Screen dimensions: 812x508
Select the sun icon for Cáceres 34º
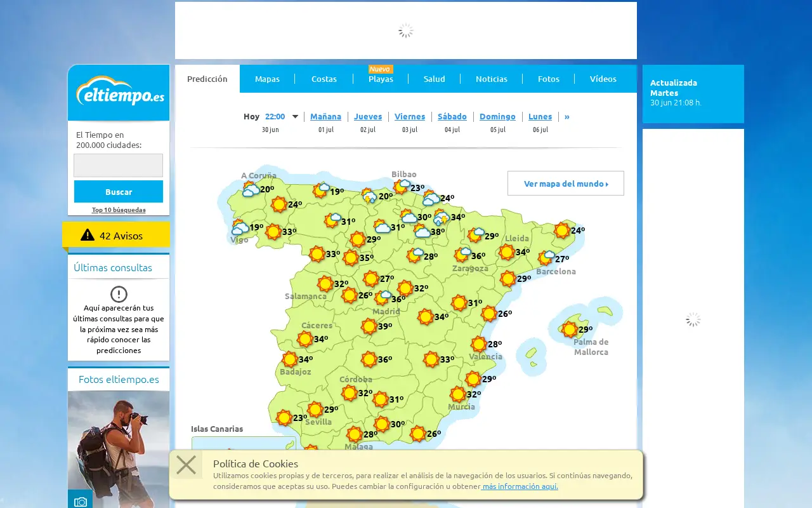pyautogui.click(x=305, y=339)
